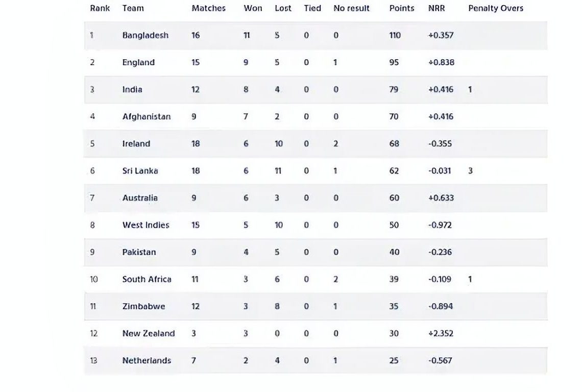The width and height of the screenshot is (582, 392).
Task: Select West Indies in the standings
Action: coord(145,225)
